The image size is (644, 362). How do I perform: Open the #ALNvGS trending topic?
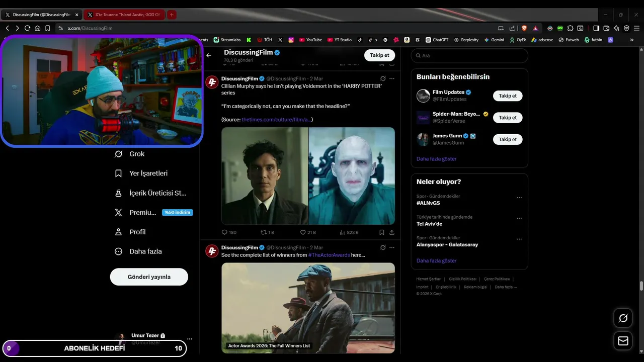point(428,203)
